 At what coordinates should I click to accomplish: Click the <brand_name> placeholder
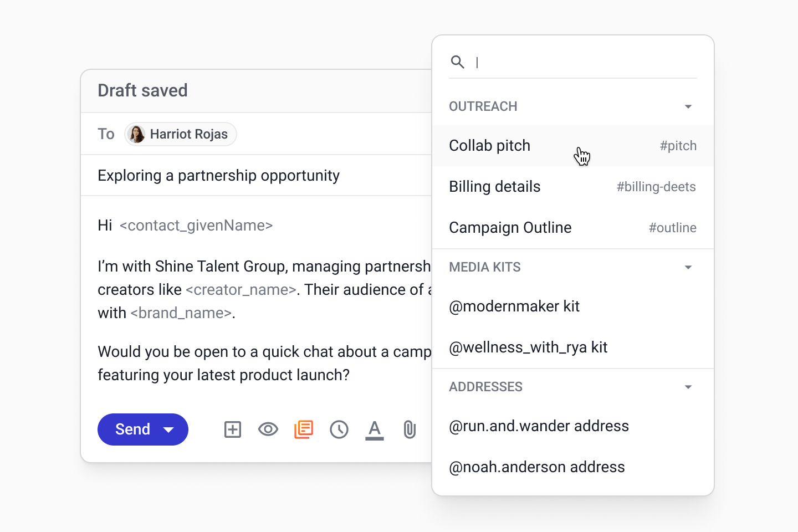coord(181,313)
